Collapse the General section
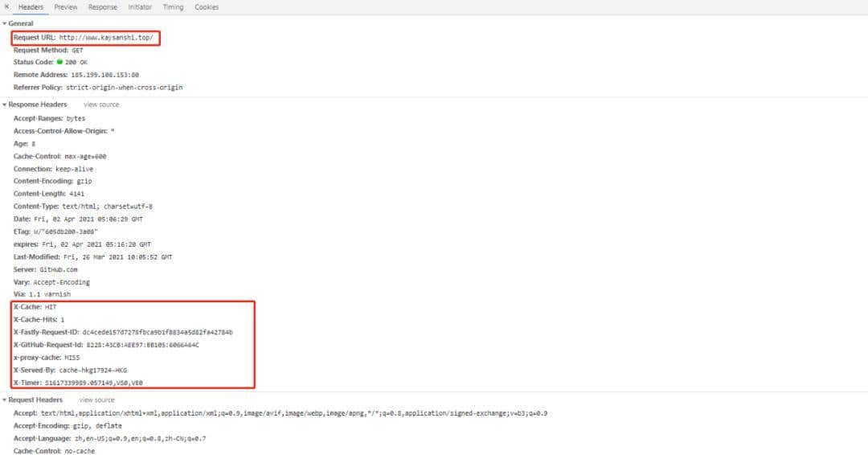The width and height of the screenshot is (868, 455). [x=5, y=24]
